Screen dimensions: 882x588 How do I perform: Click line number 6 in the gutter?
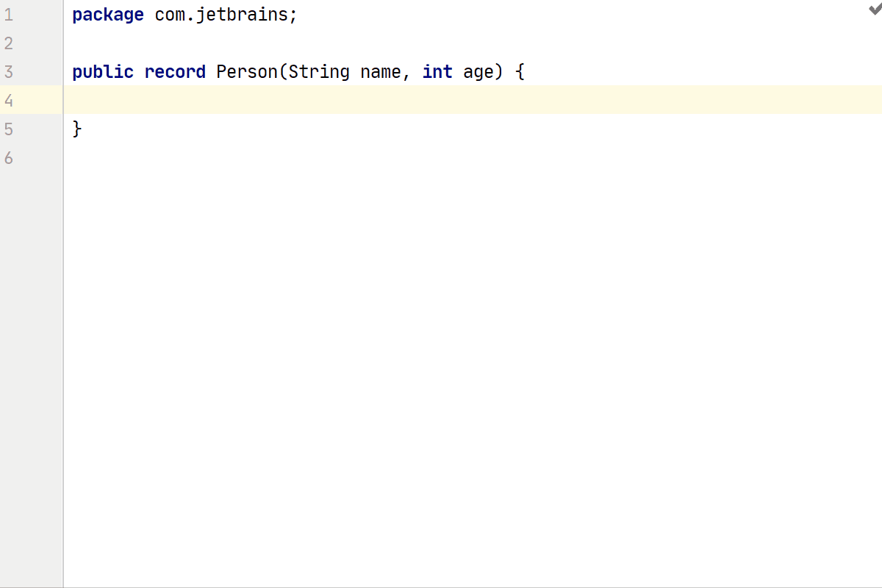pyautogui.click(x=9, y=158)
